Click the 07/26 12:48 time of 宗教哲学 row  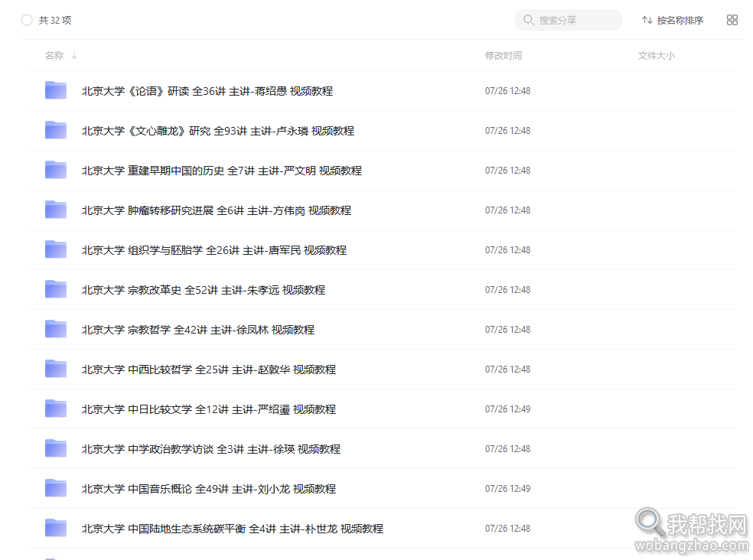(507, 330)
